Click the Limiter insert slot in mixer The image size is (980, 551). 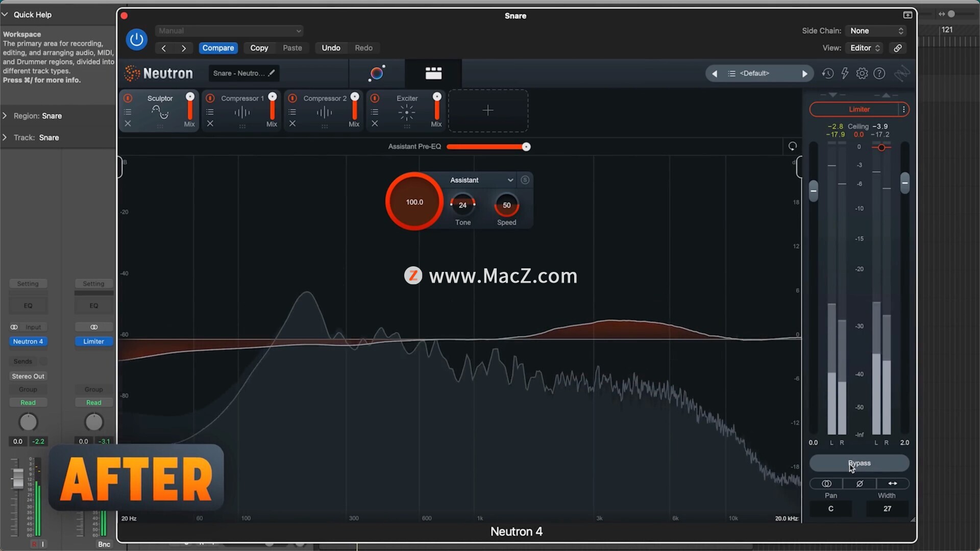click(x=94, y=341)
